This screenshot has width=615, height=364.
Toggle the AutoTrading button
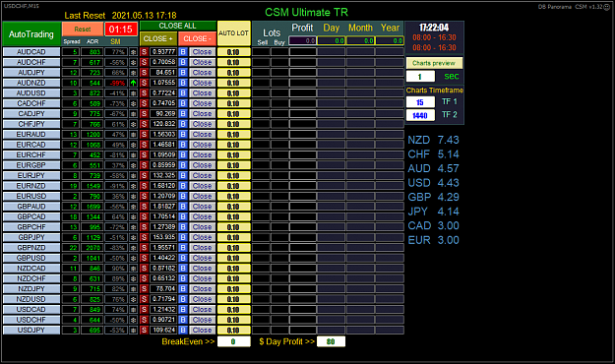31,34
